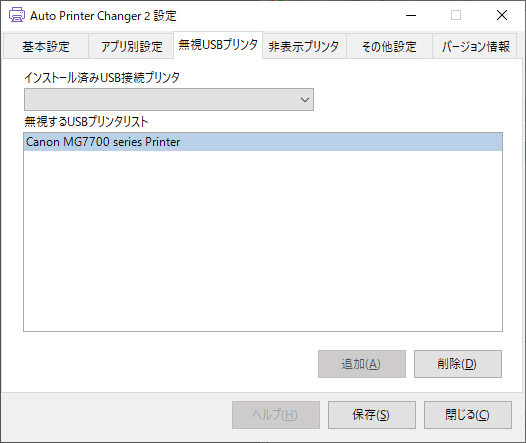This screenshot has height=443, width=526.
Task: Save settings with the 保存(S) button
Action: coord(372,415)
